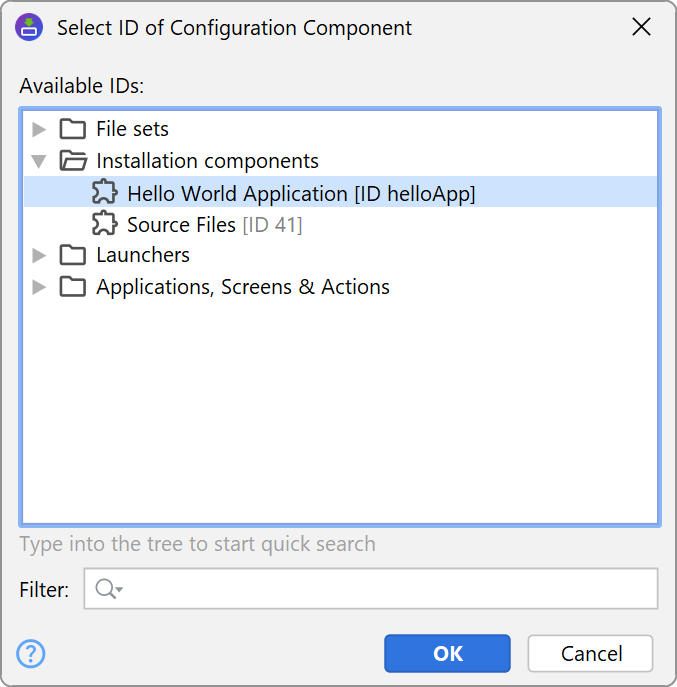
Task: Open the filter search options dropdown
Action: (108, 590)
